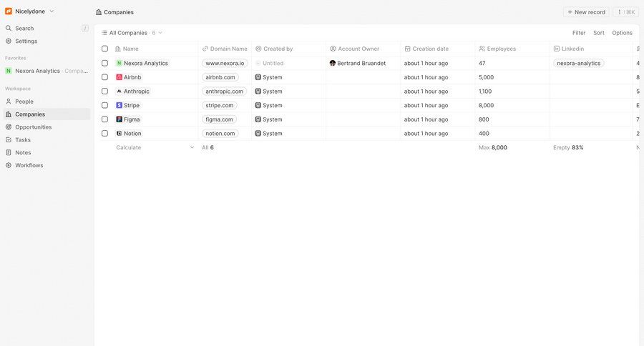Image resolution: width=644 pixels, height=346 pixels.
Task: Click the Created by column icon
Action: click(258, 49)
